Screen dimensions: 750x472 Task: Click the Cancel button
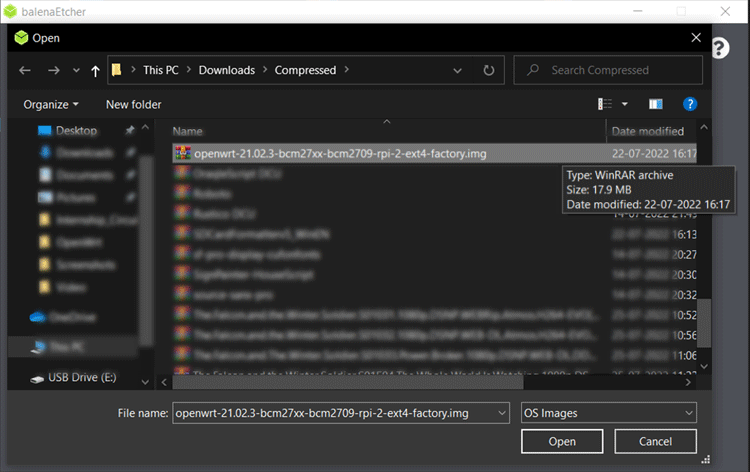655,441
